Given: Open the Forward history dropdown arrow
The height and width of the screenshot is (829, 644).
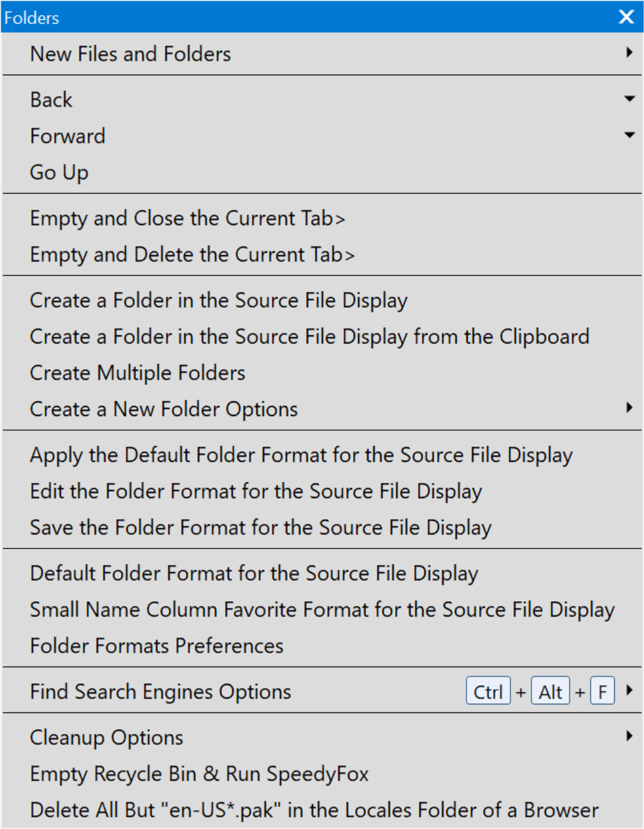Looking at the screenshot, I should click(629, 136).
